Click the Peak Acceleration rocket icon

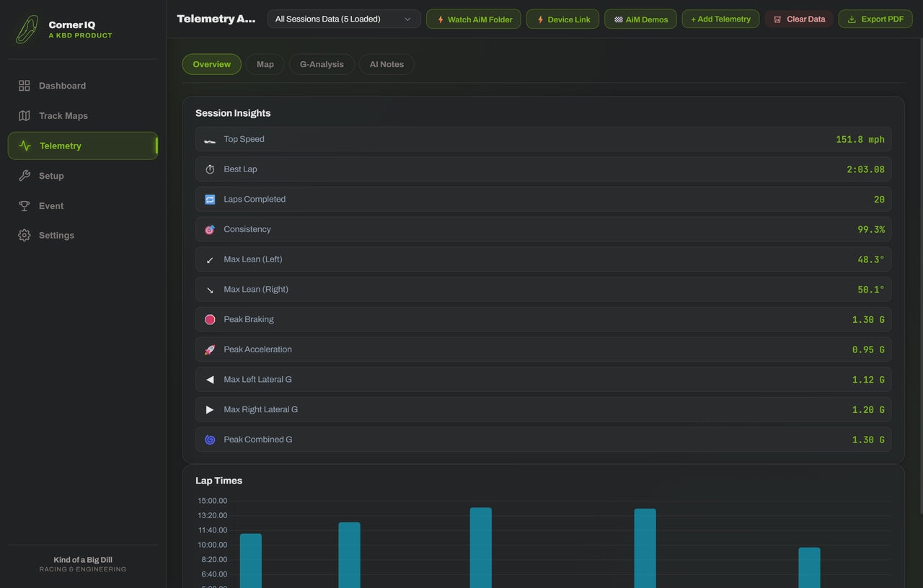click(210, 349)
